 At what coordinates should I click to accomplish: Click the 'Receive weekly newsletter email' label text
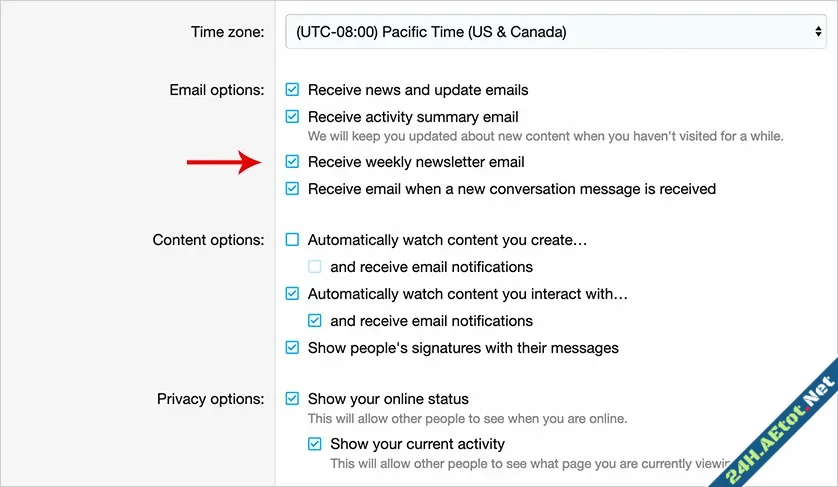tap(416, 162)
